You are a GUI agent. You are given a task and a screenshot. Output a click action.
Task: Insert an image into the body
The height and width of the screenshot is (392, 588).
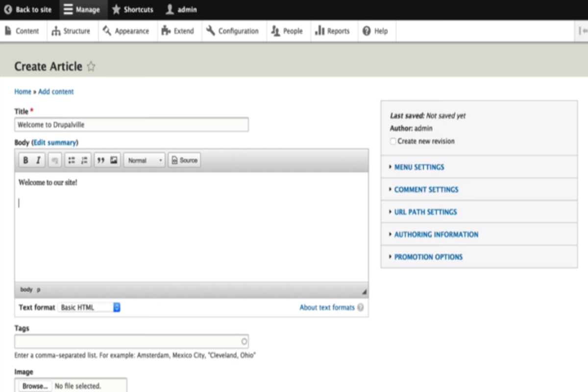tap(114, 160)
